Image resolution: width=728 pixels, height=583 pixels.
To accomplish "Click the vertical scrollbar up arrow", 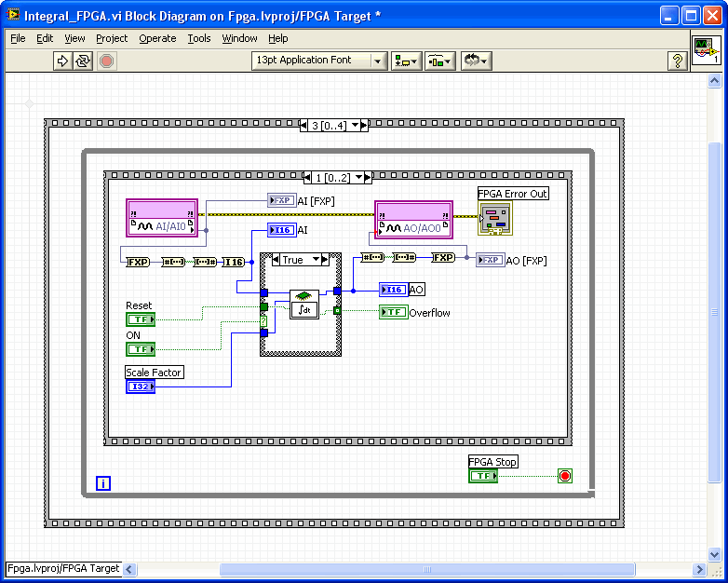I will (x=714, y=81).
